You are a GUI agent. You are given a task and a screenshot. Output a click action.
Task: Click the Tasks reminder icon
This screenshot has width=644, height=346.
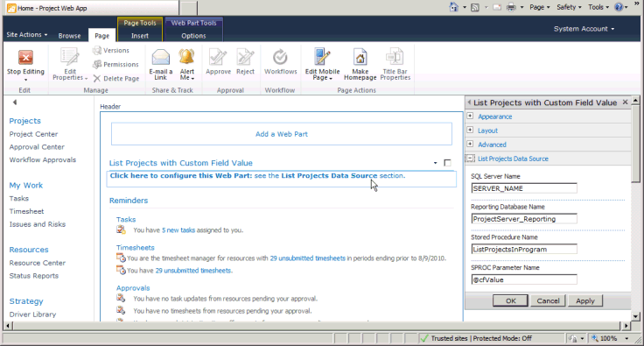[121, 229]
